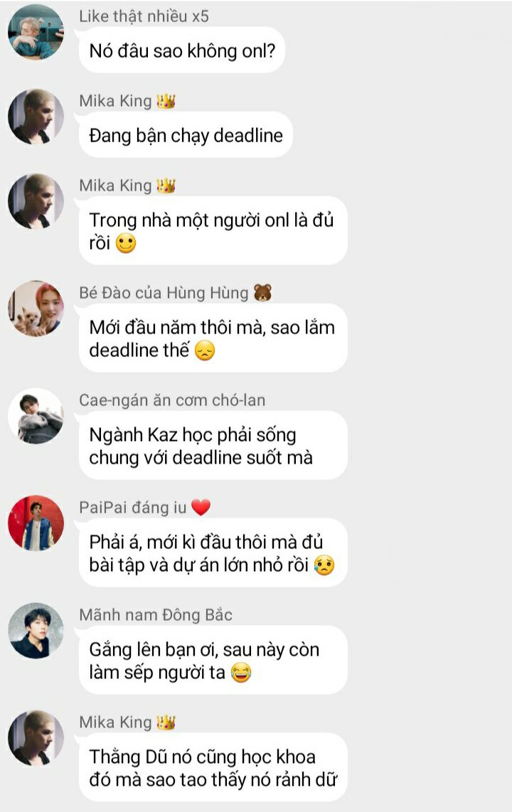Select message 'Nó đâu sao không onl?'
This screenshot has height=812, width=512.
(x=182, y=50)
